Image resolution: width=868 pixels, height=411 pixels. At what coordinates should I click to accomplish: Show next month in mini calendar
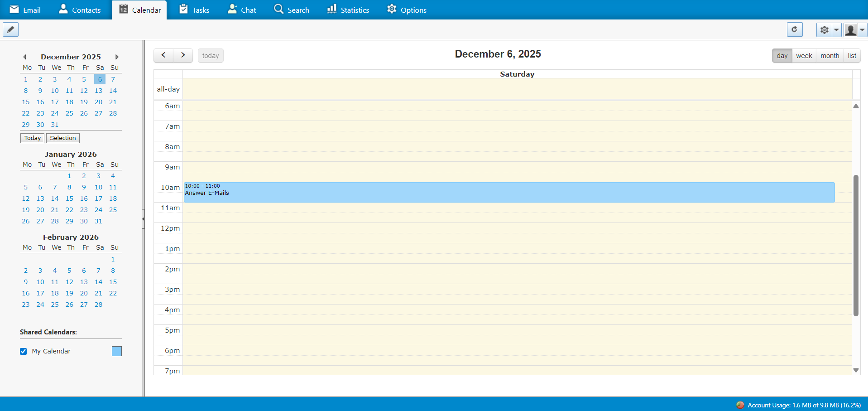(117, 57)
